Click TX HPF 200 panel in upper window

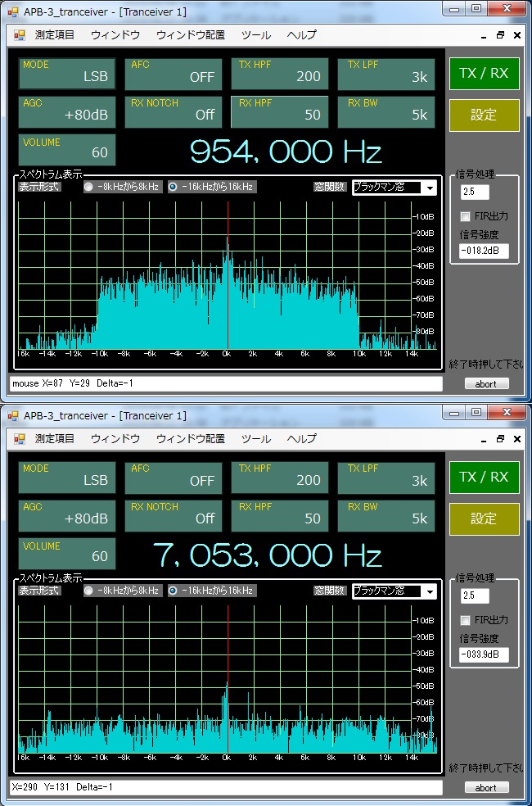click(x=279, y=74)
